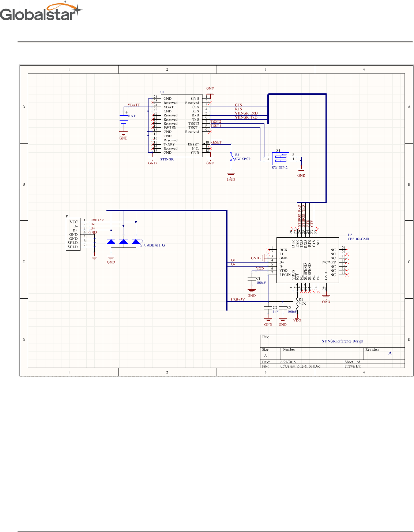
Task: Click the CP2102-GMR part label
Action: (358, 239)
